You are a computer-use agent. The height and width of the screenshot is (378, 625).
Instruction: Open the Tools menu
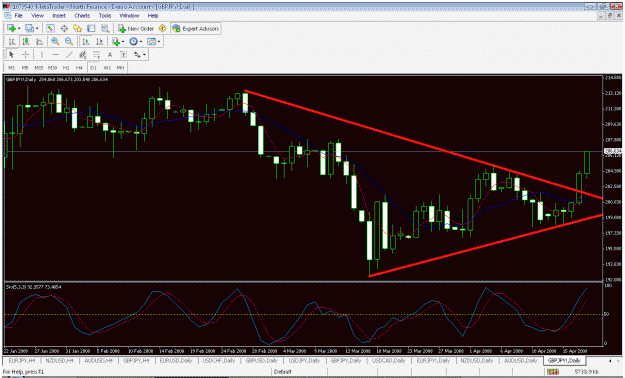tap(105, 16)
